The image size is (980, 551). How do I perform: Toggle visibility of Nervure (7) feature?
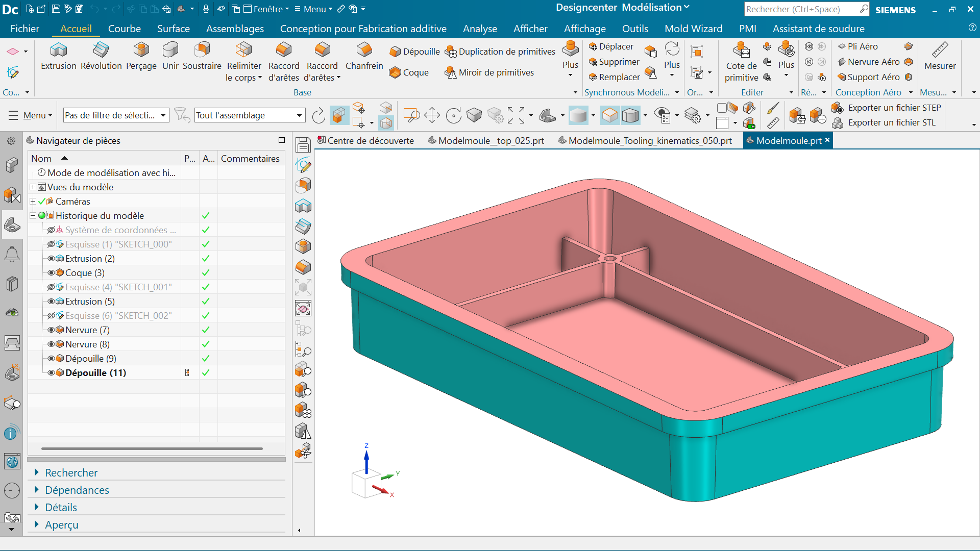pyautogui.click(x=51, y=330)
